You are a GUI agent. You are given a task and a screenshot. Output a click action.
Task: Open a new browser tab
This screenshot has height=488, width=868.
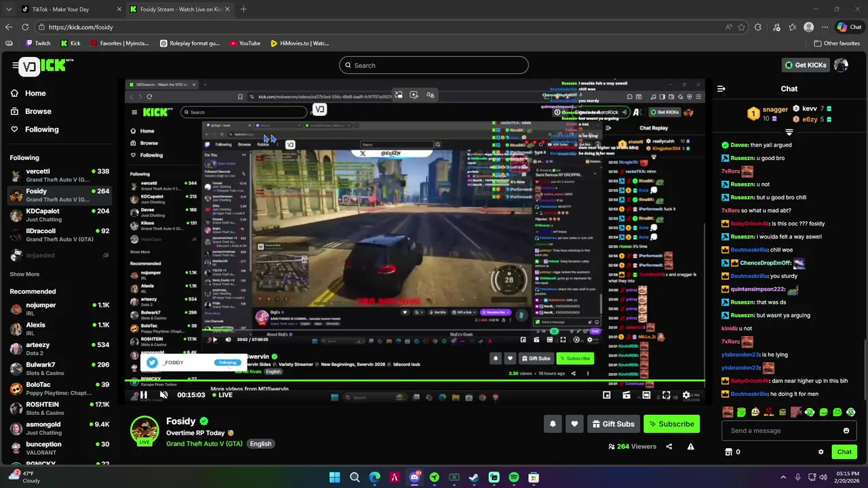(x=243, y=9)
